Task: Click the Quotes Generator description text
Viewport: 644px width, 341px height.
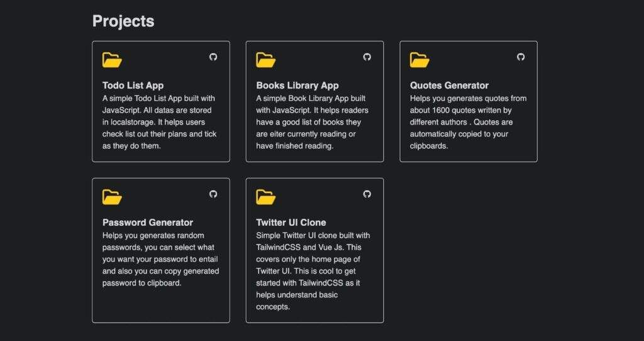Action: pyautogui.click(x=468, y=122)
